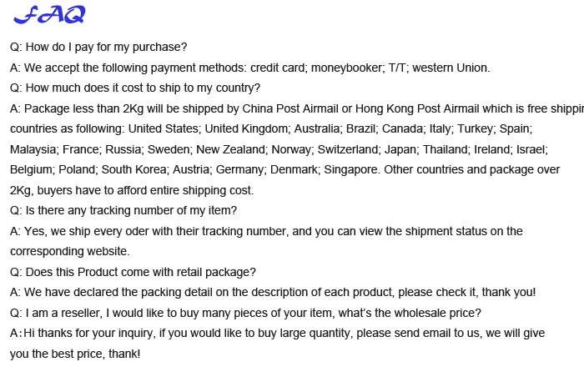Click Singapore in the country list
Viewport: 584px width, 392px height.
[350, 170]
